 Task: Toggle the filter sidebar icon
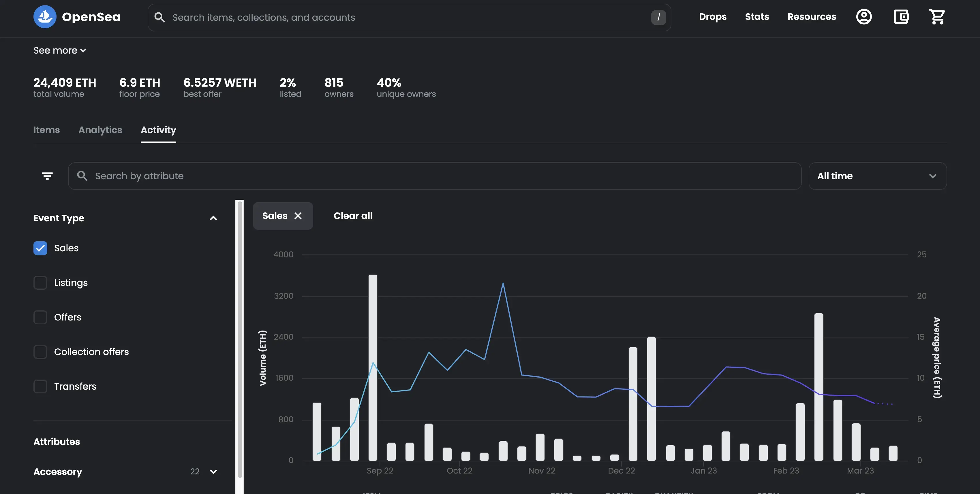coord(47,176)
